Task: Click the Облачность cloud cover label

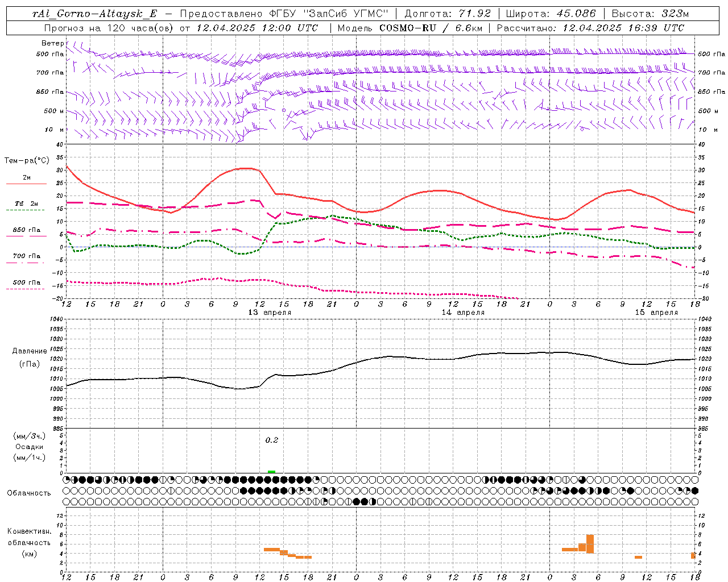Action: click(29, 493)
